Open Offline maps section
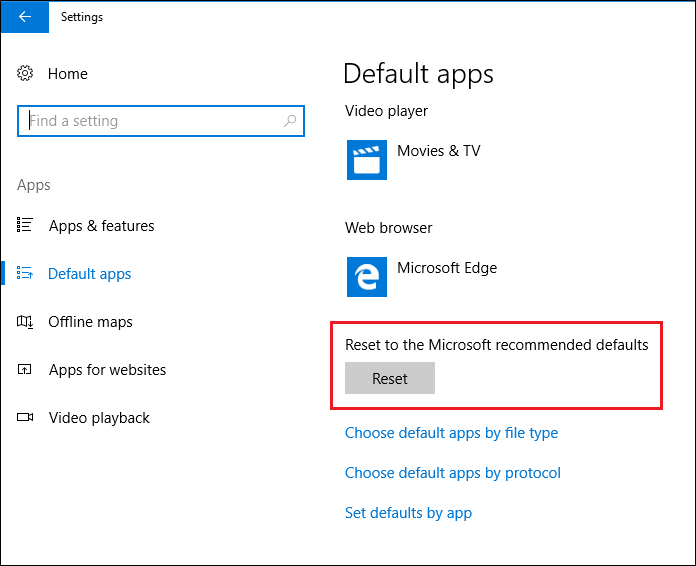The image size is (696, 566). [91, 322]
